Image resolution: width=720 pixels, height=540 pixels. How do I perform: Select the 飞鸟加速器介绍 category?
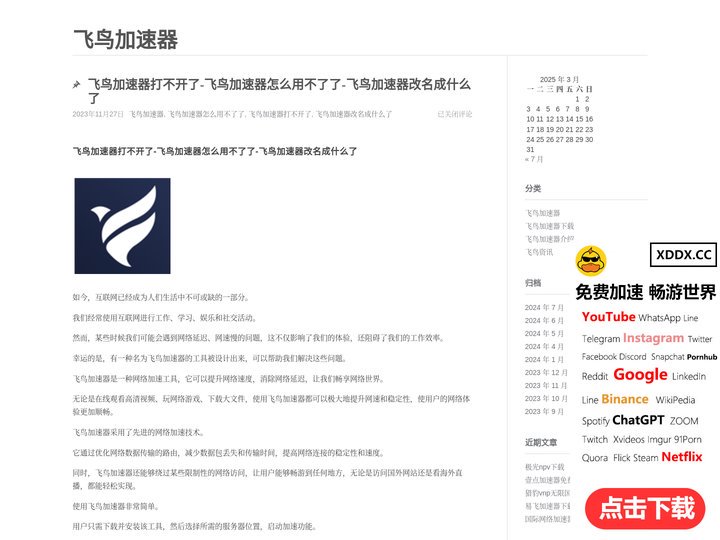tap(550, 239)
